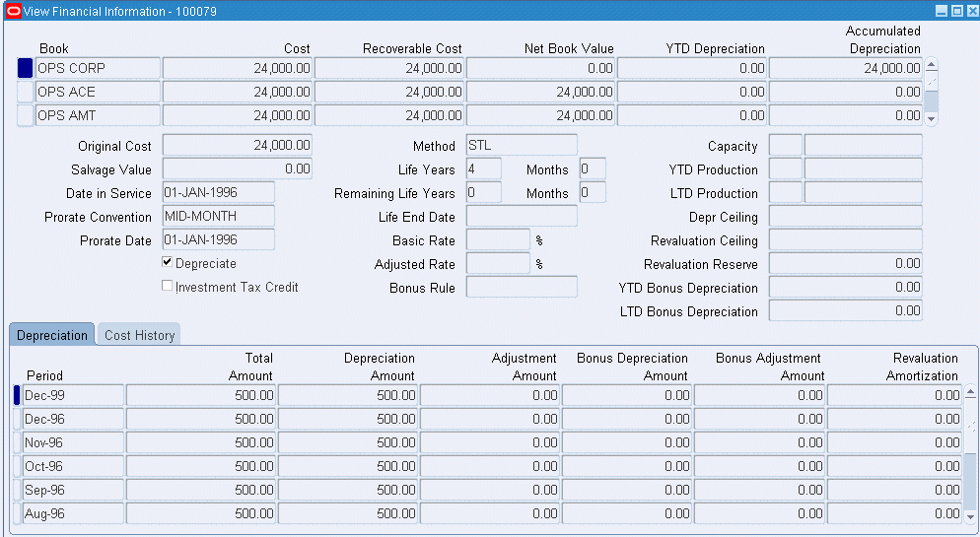Click the OPS ACE Recoverable Cost cell
Image resolution: width=980 pixels, height=537 pixels.
(388, 92)
